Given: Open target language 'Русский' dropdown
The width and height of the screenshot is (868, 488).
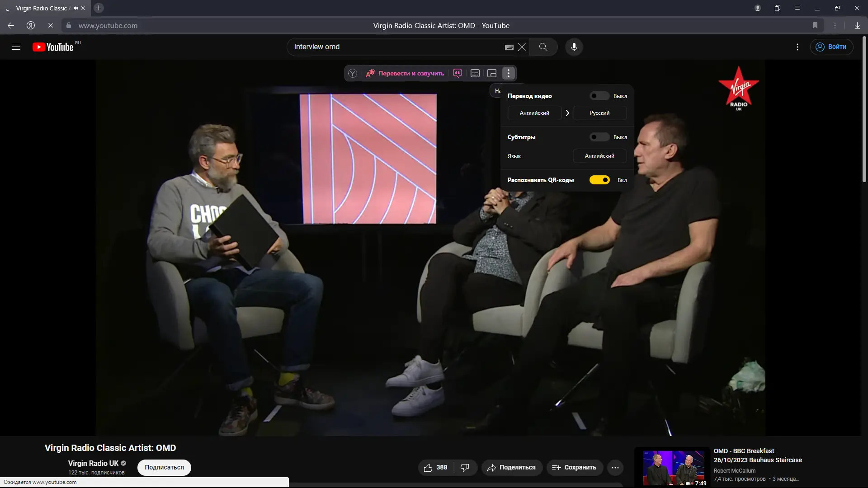Looking at the screenshot, I should point(599,113).
